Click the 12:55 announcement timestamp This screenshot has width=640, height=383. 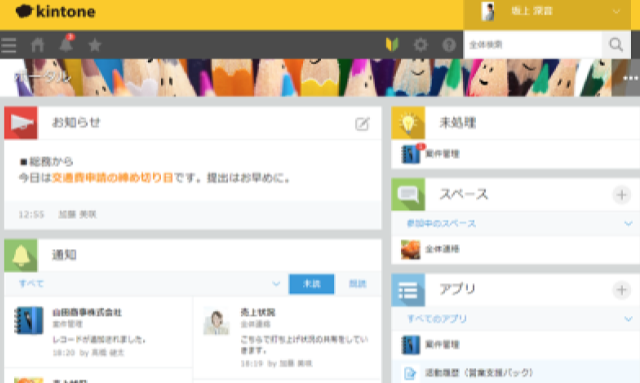coord(31,215)
